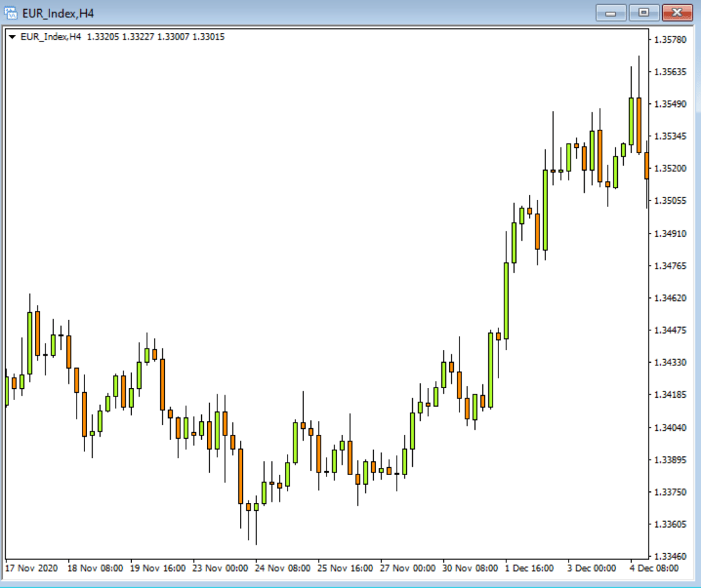Viewport: 701px width, 588px height.
Task: Click the chart window icon in title bar
Action: 11,12
